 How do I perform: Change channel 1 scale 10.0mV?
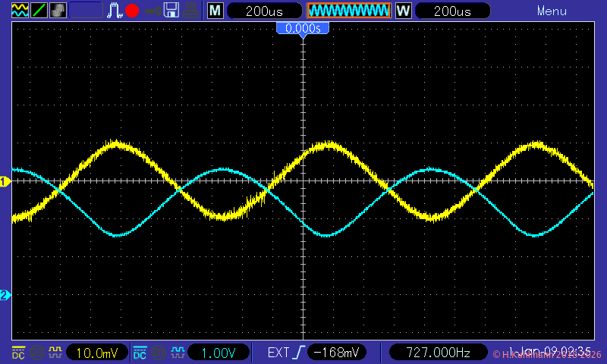click(96, 353)
